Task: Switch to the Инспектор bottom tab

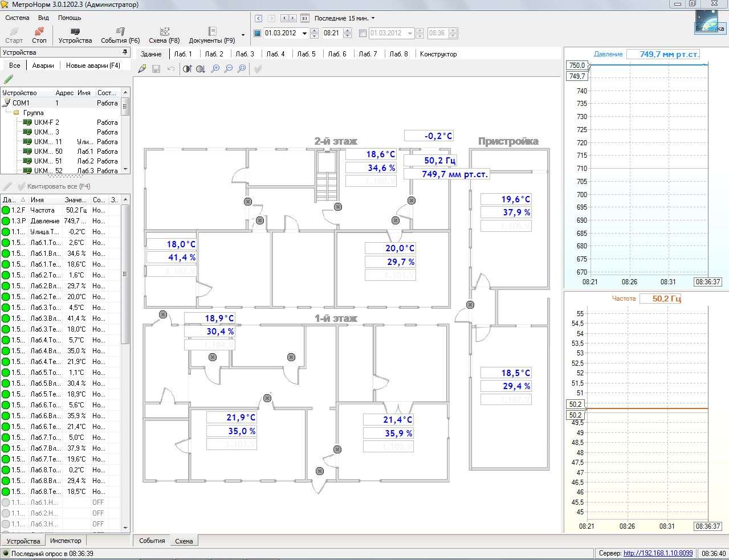Action: pyautogui.click(x=66, y=541)
